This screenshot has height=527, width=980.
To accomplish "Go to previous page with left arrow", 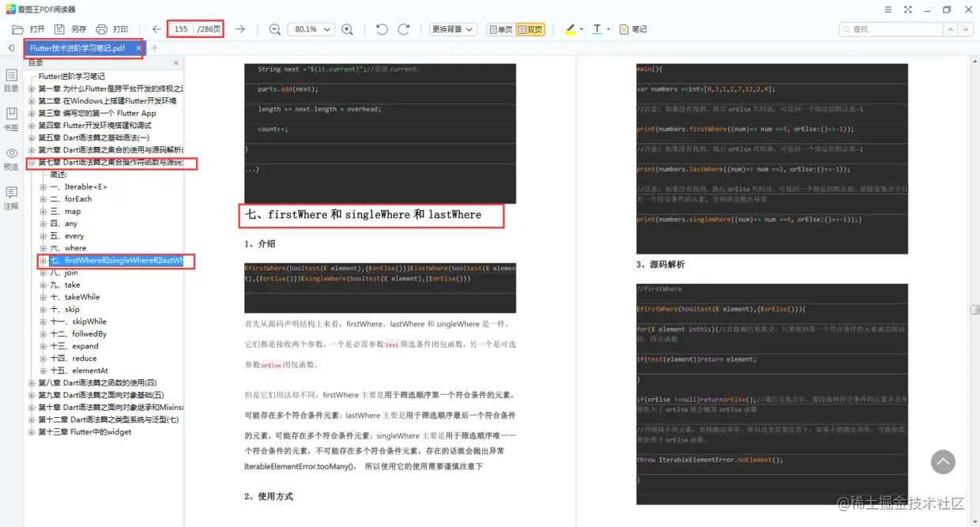I will point(156,29).
